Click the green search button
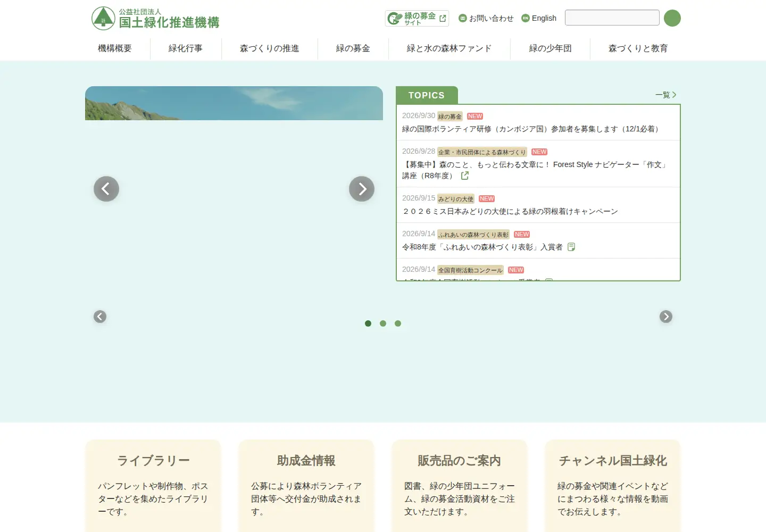This screenshot has height=532, width=766. tap(672, 18)
